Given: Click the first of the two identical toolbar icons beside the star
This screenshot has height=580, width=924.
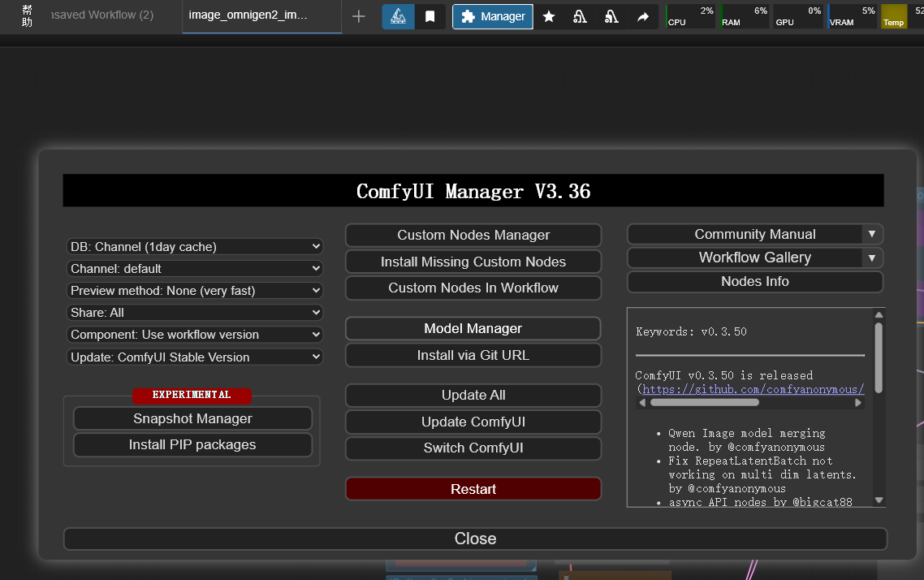Looking at the screenshot, I should pos(580,16).
